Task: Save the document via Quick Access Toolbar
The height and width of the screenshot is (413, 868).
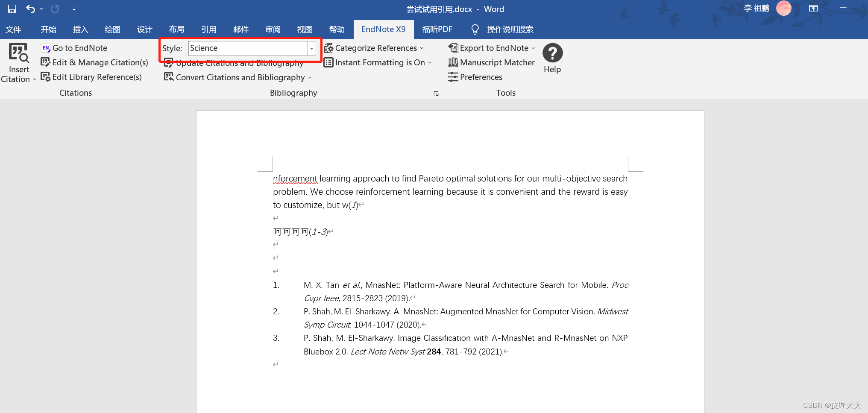Action: 12,9
